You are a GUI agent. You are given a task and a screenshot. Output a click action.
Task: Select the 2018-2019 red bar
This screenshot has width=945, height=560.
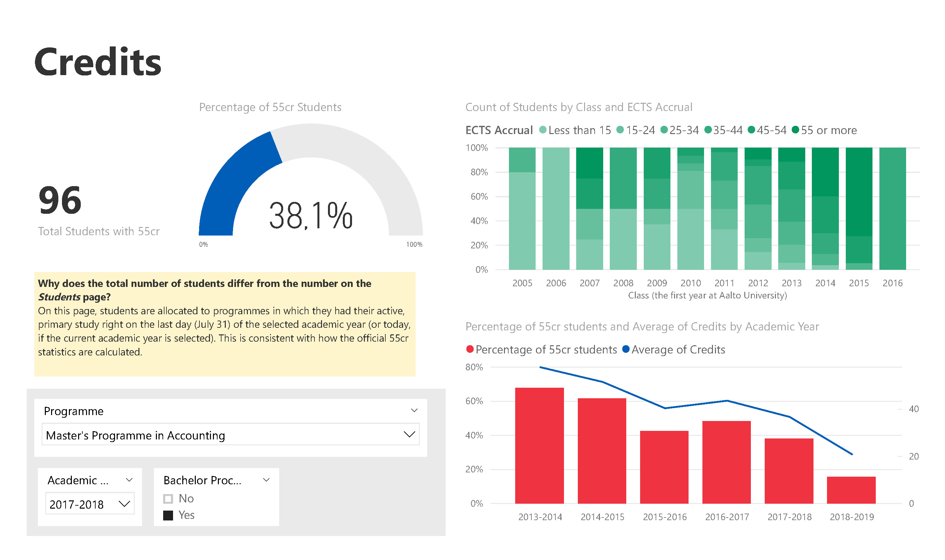pyautogui.click(x=851, y=490)
